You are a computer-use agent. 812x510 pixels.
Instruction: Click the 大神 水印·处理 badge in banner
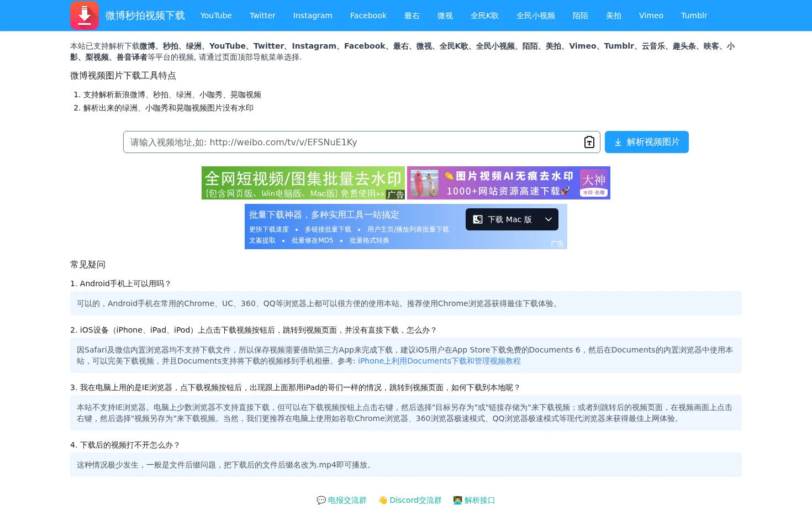pos(594,183)
